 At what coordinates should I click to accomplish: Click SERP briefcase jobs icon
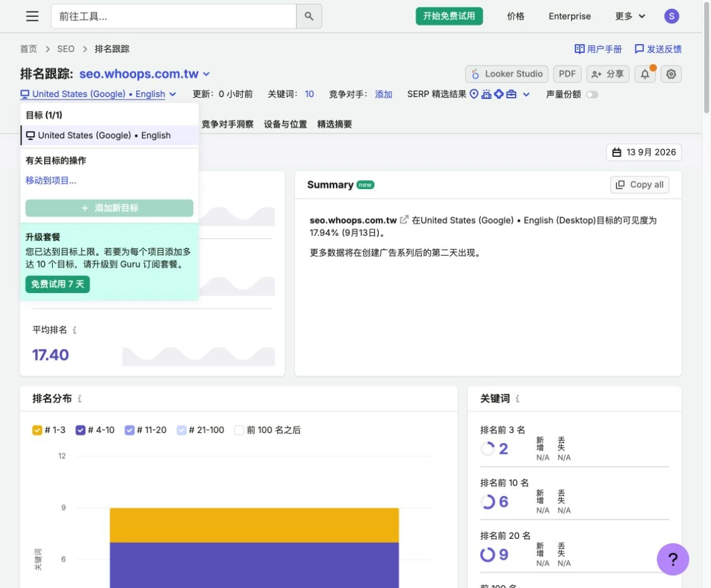pyautogui.click(x=511, y=94)
